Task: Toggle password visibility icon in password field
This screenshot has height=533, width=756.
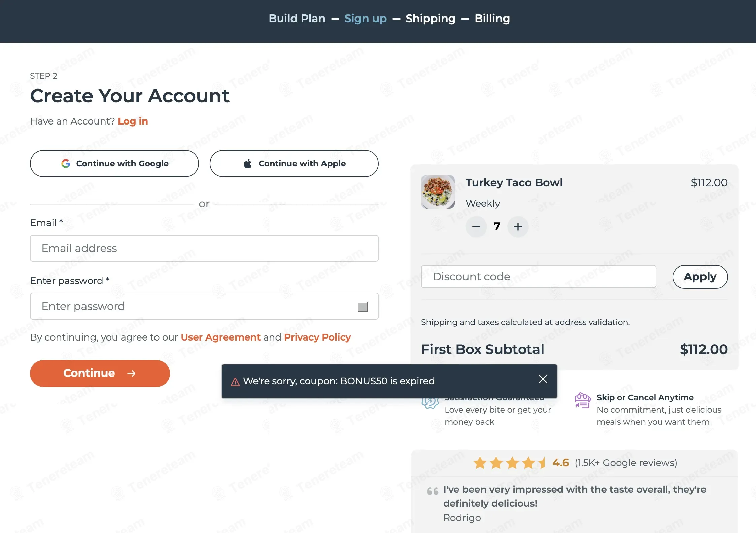Action: tap(363, 307)
